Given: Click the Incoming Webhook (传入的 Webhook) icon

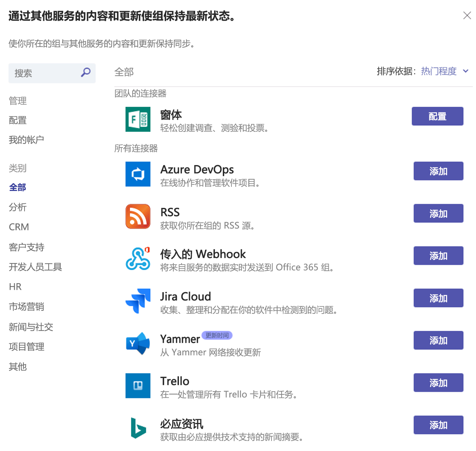Looking at the screenshot, I should click(x=138, y=259).
